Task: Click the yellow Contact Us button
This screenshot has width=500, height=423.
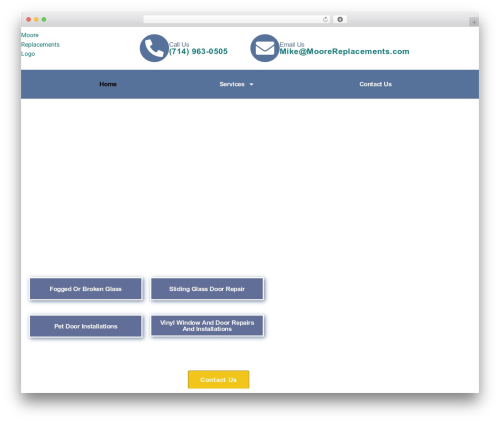Action: pos(218,380)
